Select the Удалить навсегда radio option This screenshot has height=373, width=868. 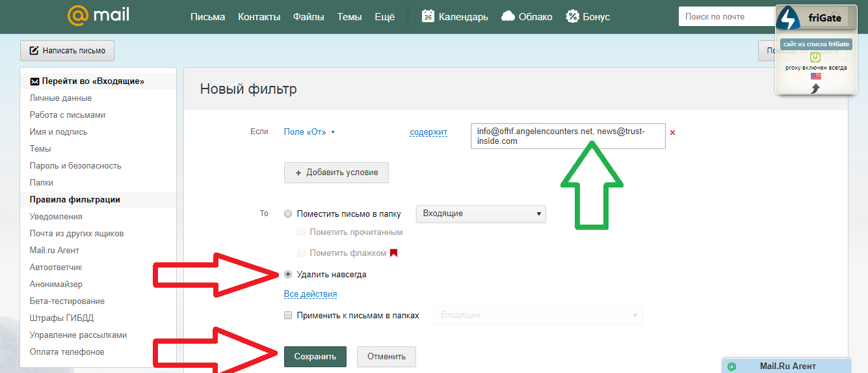click(288, 274)
